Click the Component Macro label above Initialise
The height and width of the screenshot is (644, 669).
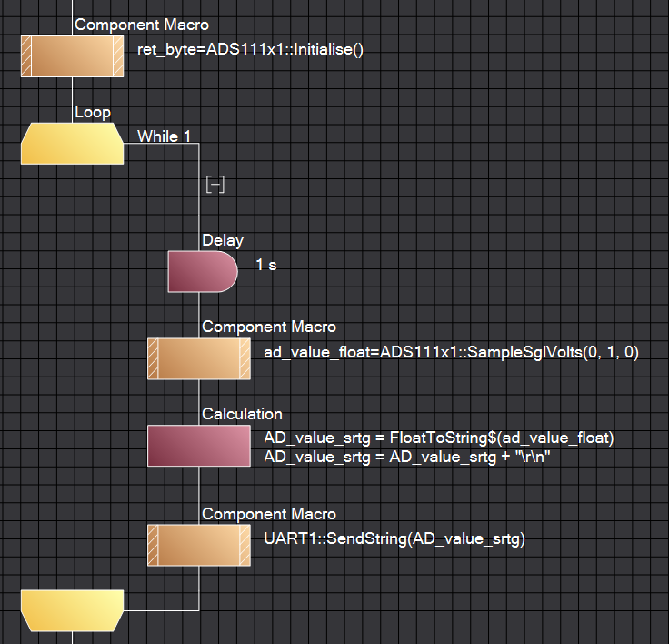click(x=141, y=25)
